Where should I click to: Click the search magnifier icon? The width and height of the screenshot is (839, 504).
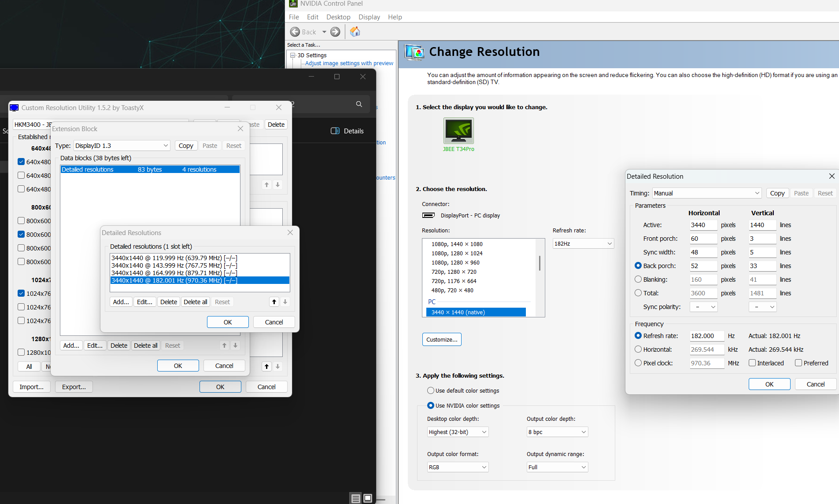359,104
